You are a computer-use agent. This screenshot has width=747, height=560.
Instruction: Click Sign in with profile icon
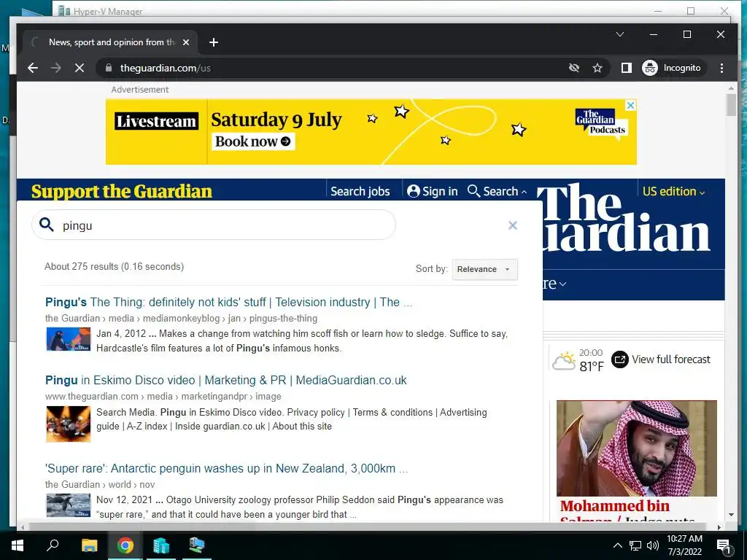coord(433,192)
